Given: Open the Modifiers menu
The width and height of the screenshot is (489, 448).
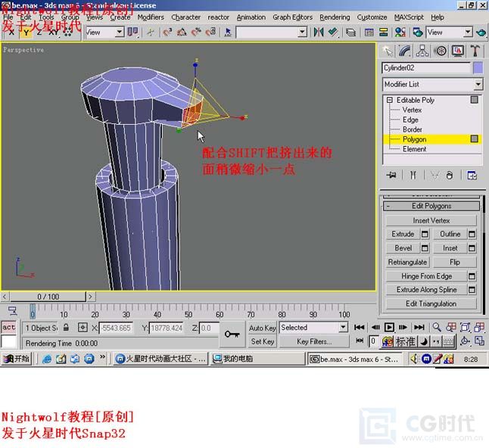Looking at the screenshot, I should click(151, 17).
